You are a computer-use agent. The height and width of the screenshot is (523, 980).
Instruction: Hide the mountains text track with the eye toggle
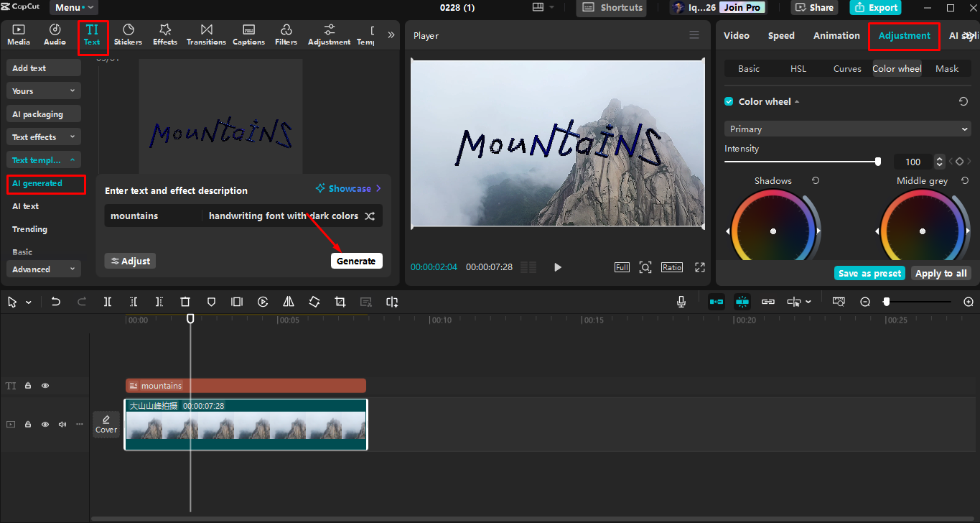[45, 386]
